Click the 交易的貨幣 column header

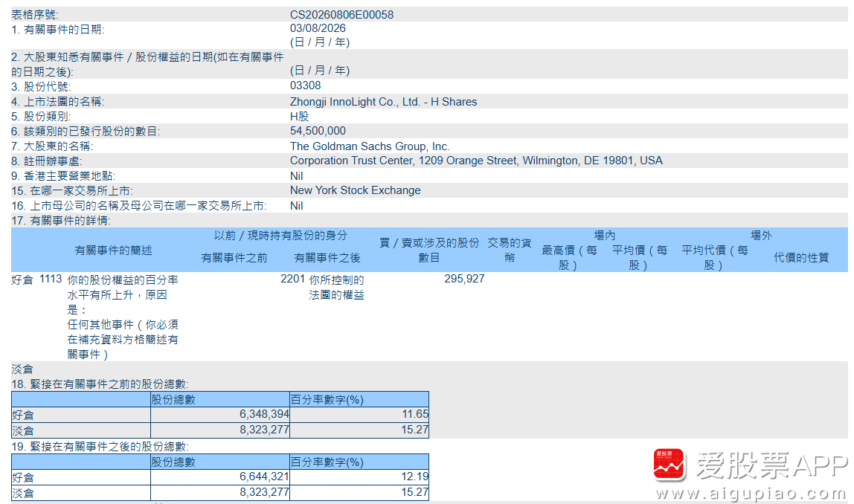(x=510, y=251)
